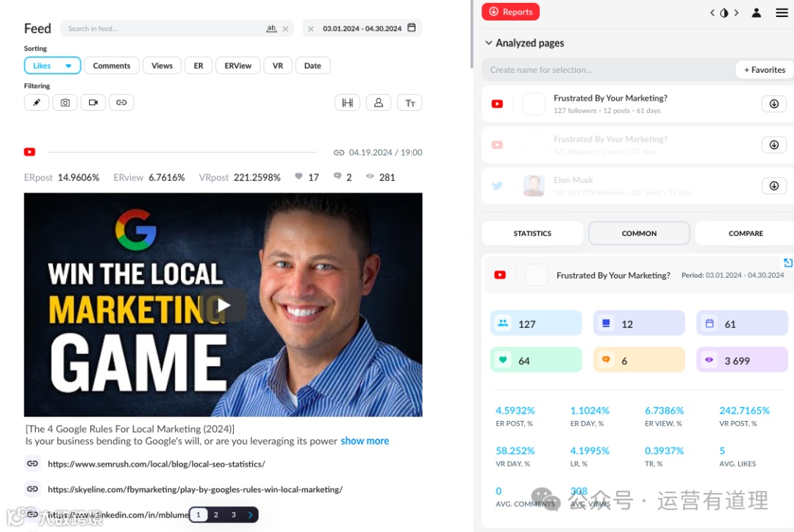The width and height of the screenshot is (794, 532).
Task: Open the skyeline.com fbymarketing link
Action: click(195, 489)
